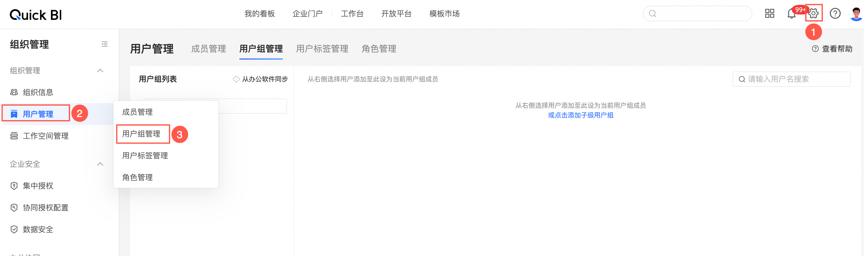Collapse the sidebar using the fold icon
868x256 pixels.
(x=104, y=44)
